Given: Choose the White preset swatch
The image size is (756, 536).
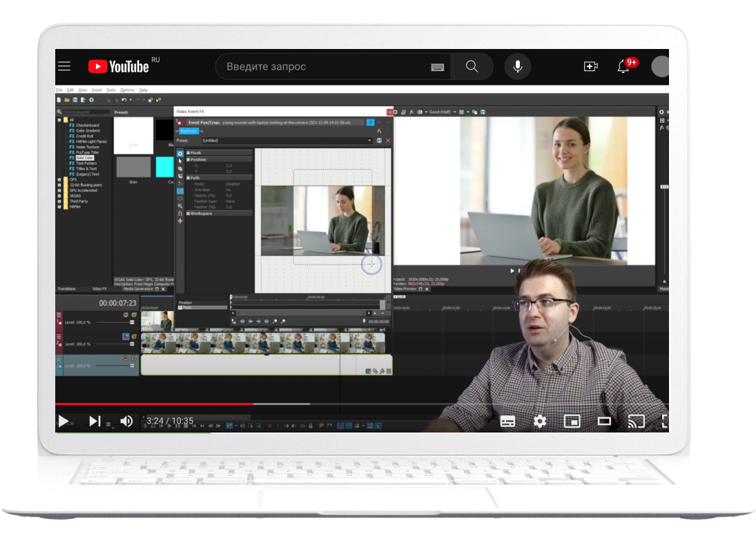Looking at the screenshot, I should click(133, 135).
